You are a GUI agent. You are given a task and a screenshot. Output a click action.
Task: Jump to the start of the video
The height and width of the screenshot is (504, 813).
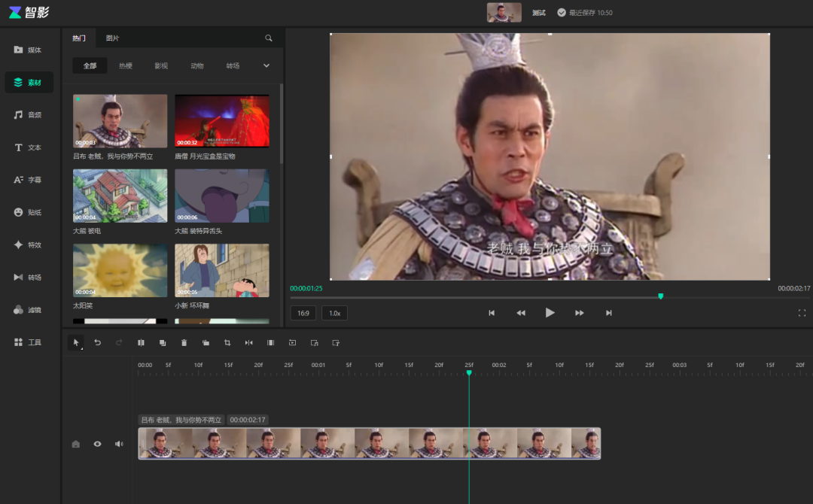(492, 313)
